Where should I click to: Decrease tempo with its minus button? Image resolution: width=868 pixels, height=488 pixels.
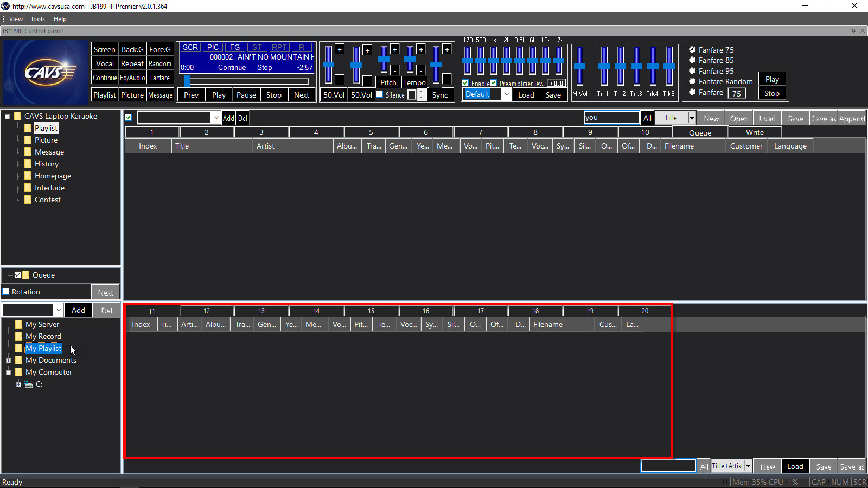tap(421, 70)
